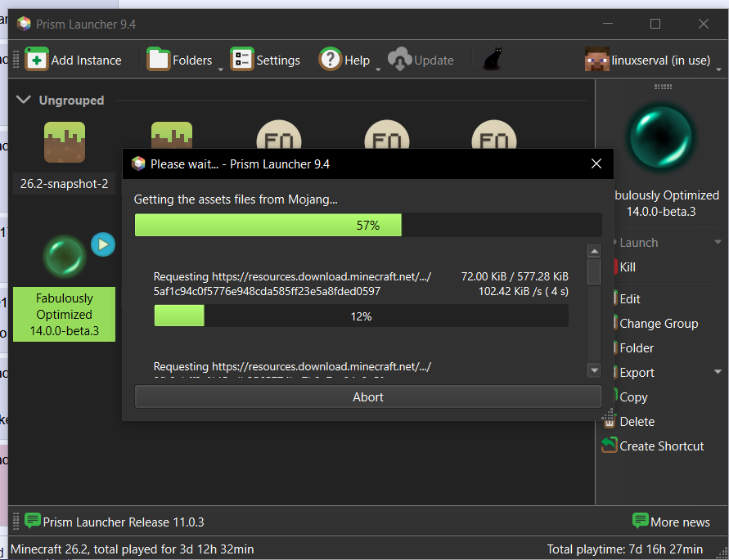The height and width of the screenshot is (560, 729).
Task: Click the black cat icon
Action: (x=493, y=59)
